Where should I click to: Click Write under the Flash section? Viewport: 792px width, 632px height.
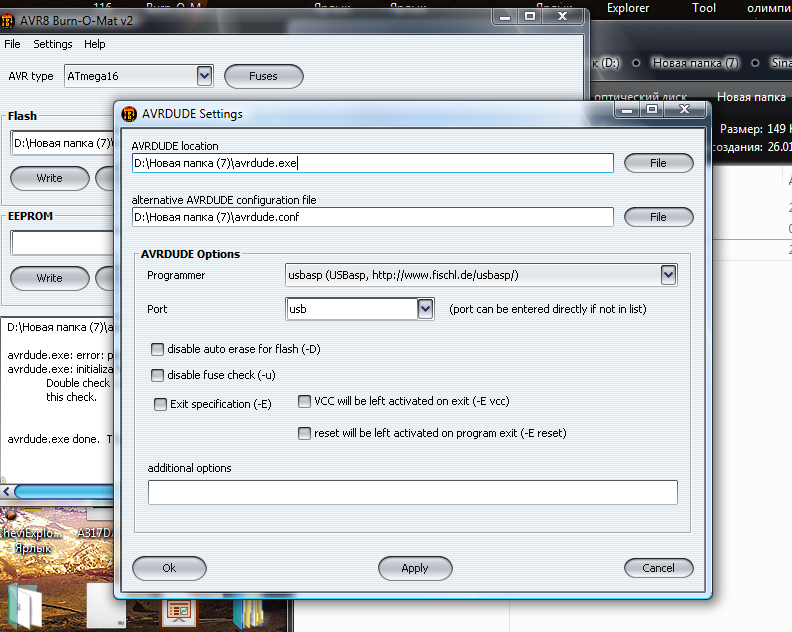coord(50,178)
